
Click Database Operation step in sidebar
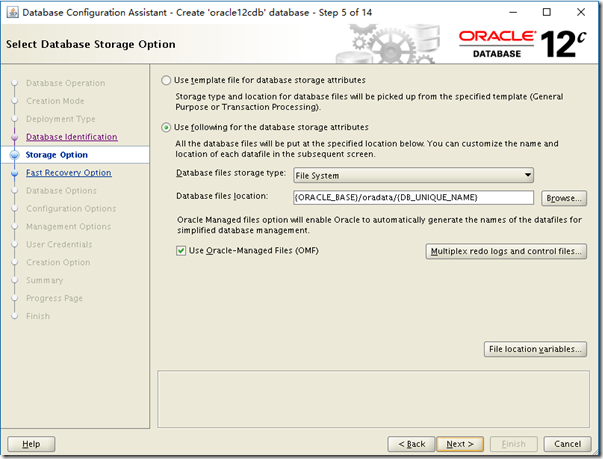point(65,83)
